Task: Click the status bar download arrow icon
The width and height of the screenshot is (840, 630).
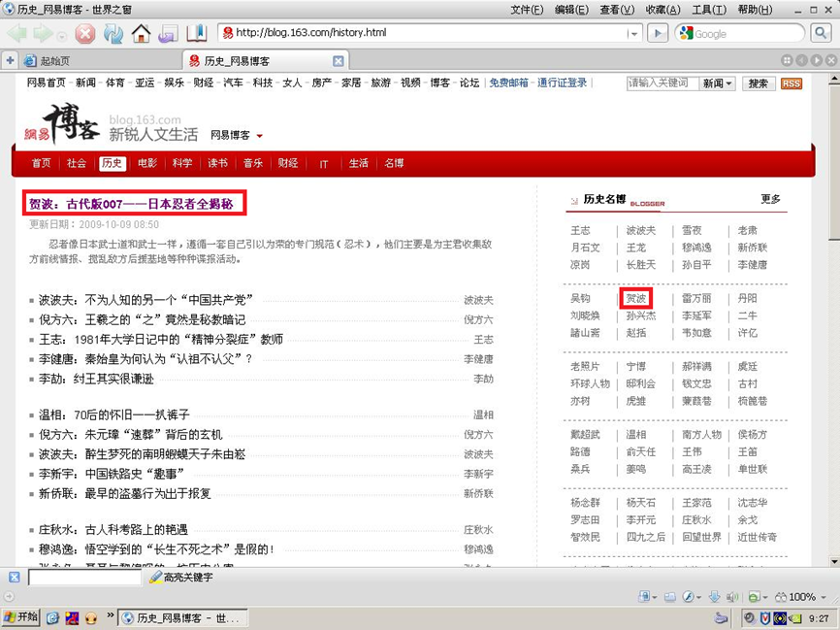Action: pos(714,597)
